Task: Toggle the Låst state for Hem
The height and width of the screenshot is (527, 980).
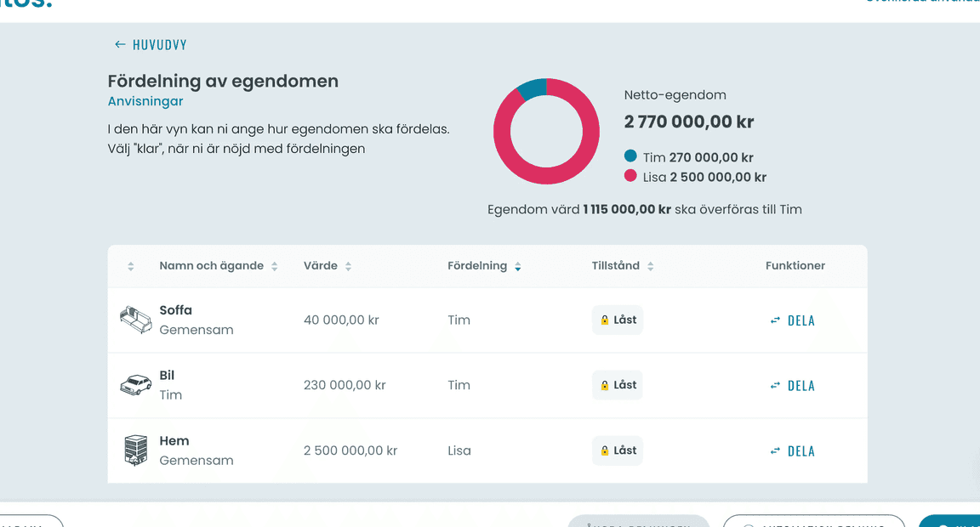Action: [x=618, y=450]
